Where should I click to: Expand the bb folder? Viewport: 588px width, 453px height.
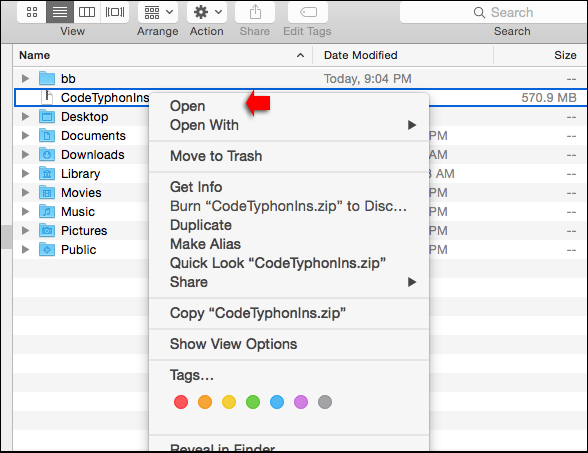(26, 78)
